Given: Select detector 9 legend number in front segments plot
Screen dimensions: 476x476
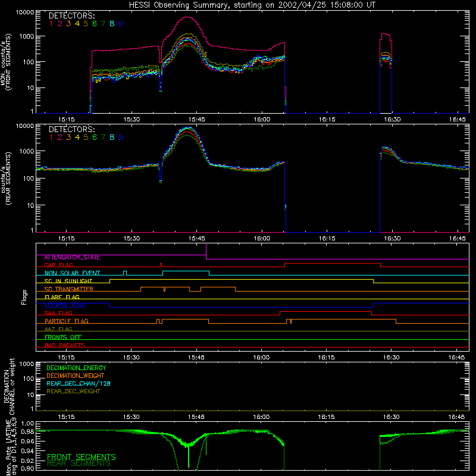Looking at the screenshot, I should coord(121,23).
